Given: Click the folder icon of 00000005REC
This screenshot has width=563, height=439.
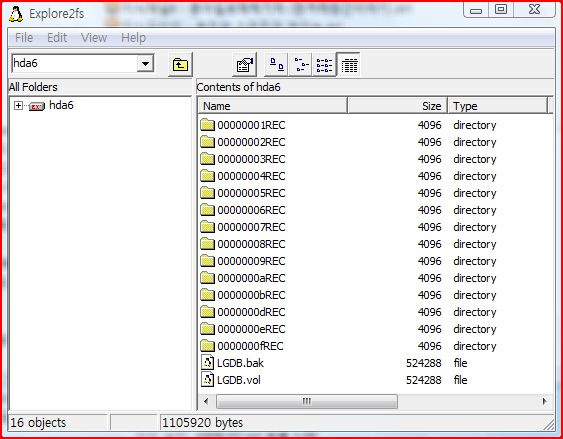Looking at the screenshot, I should [207, 193].
